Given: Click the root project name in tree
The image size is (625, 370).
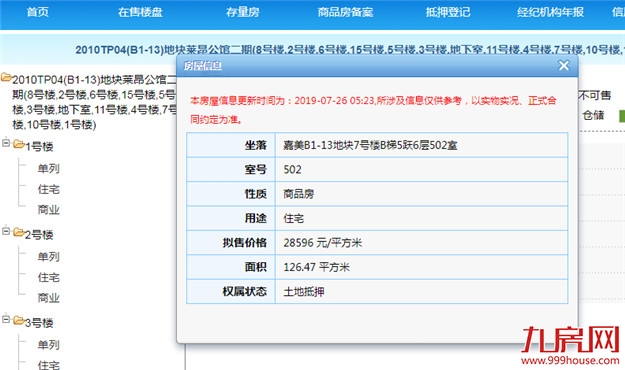Looking at the screenshot, I should [94, 102].
